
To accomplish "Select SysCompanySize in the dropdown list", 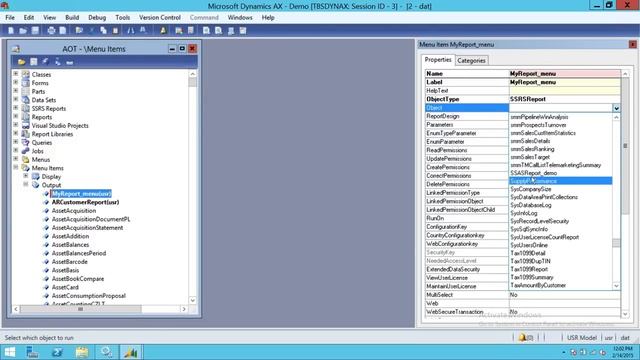I will point(560,189).
